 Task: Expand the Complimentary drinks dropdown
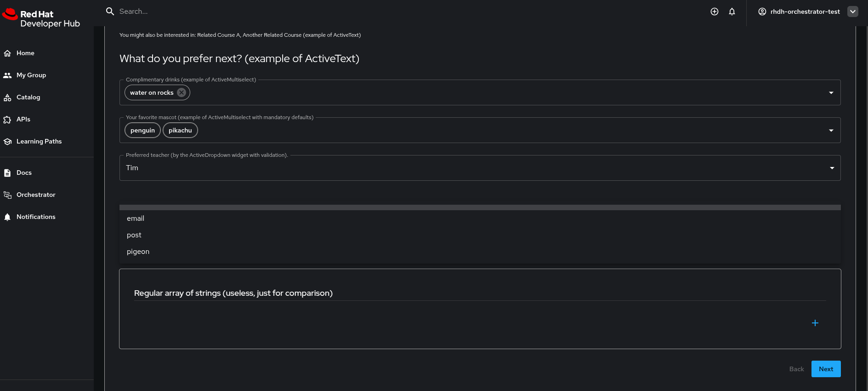(x=831, y=93)
